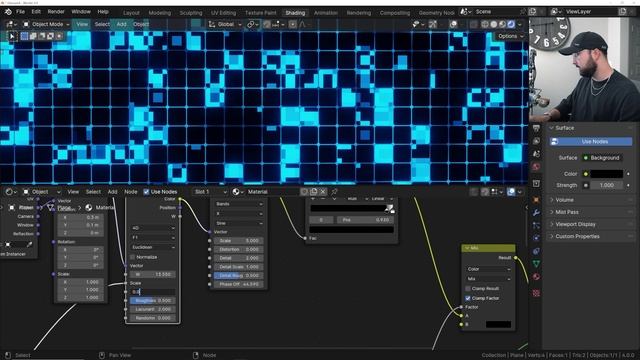
Task: Click the Material name field
Action: coord(272,192)
